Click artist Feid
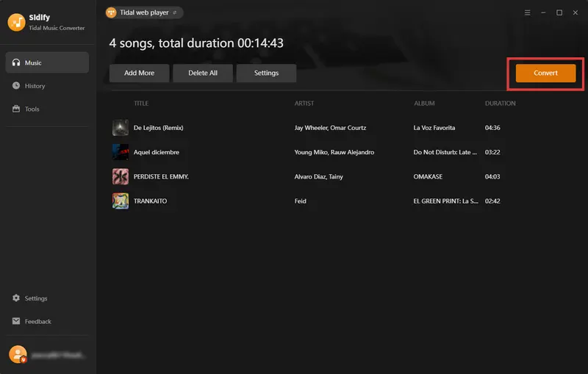The height and width of the screenshot is (374, 588). pyautogui.click(x=300, y=201)
